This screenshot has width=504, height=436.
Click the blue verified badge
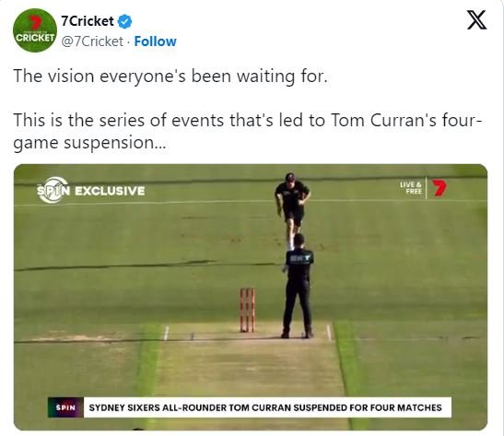[124, 21]
